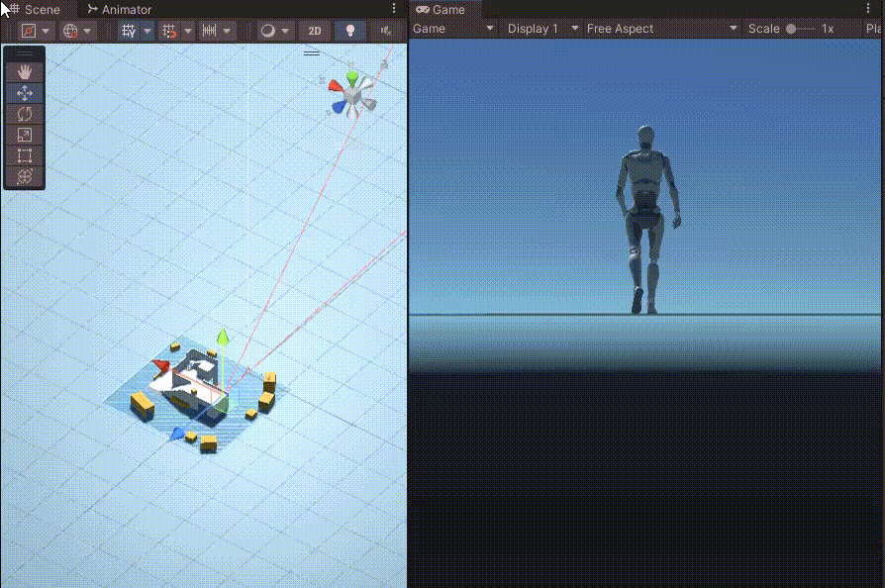Click the snap increment ruler icon
The height and width of the screenshot is (588, 885).
point(210,31)
